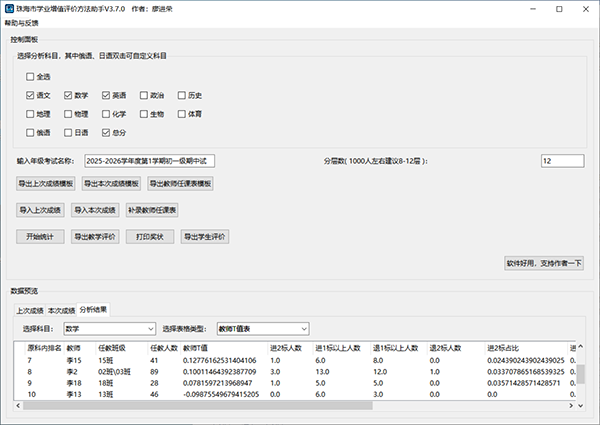Viewport: 600px width, 425px height.
Task: Click the 原科内排名 column header
Action: (44, 348)
